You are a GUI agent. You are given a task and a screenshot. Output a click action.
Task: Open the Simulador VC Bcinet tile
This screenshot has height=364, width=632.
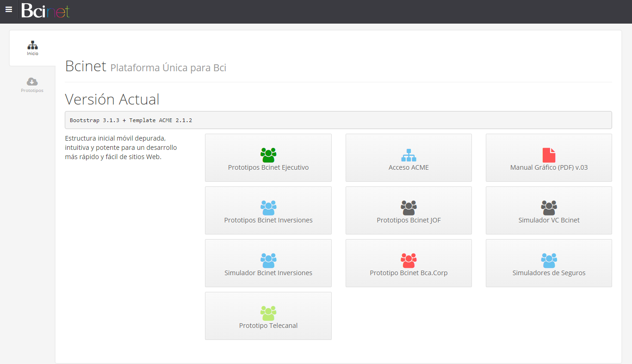pos(549,210)
